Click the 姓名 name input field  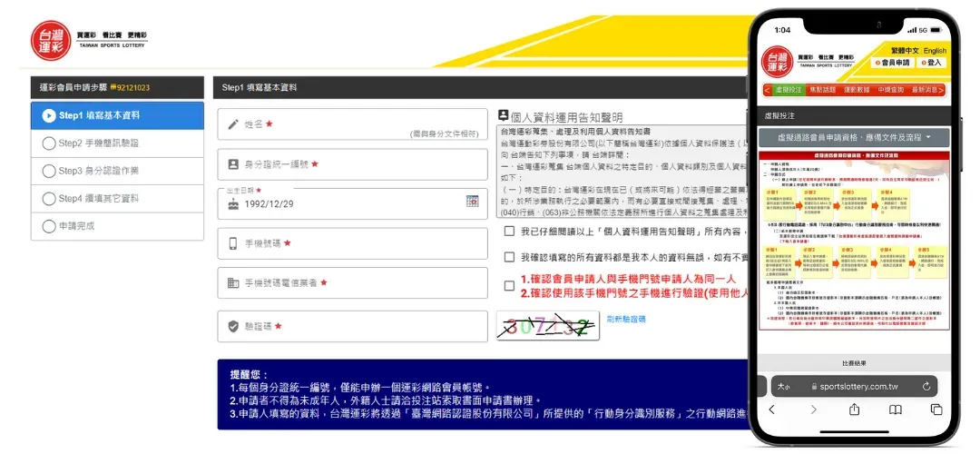tap(352, 124)
